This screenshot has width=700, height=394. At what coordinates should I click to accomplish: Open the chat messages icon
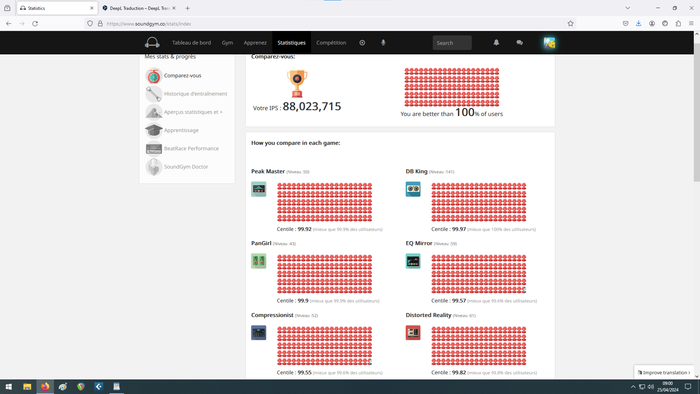tap(519, 43)
